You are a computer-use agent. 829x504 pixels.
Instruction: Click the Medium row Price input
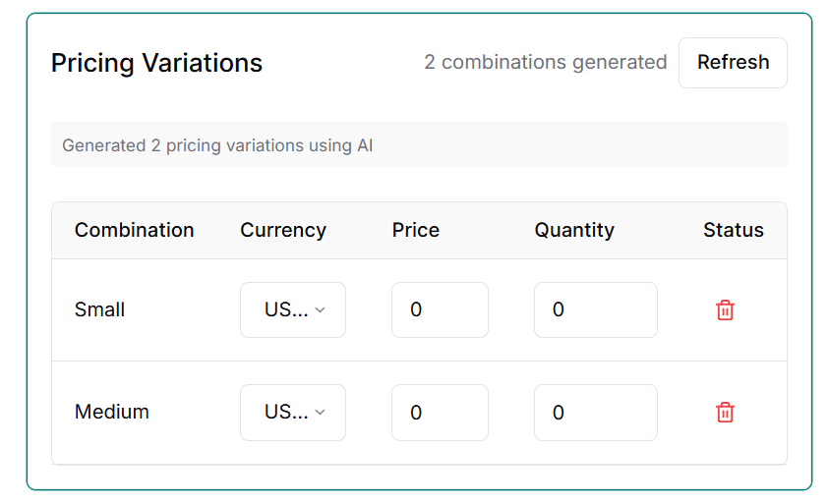[x=440, y=413]
